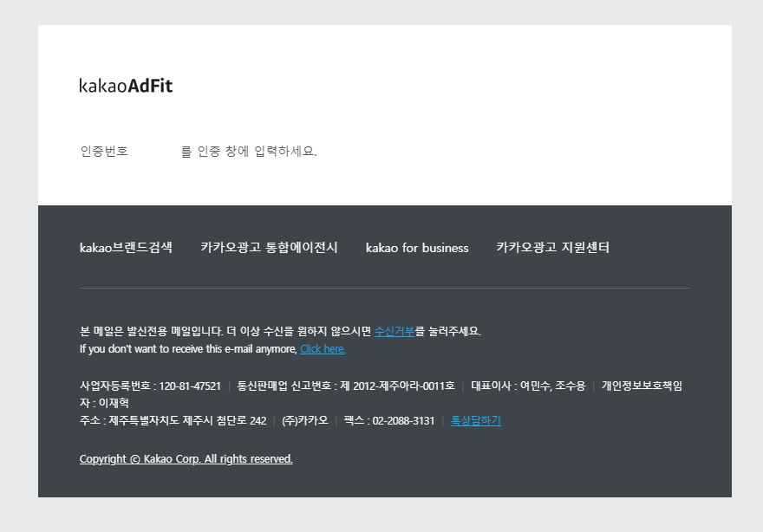The height and width of the screenshot is (532, 763).
Task: Click 'If you don't want to receive this e-mail anymore'
Action: pos(188,349)
